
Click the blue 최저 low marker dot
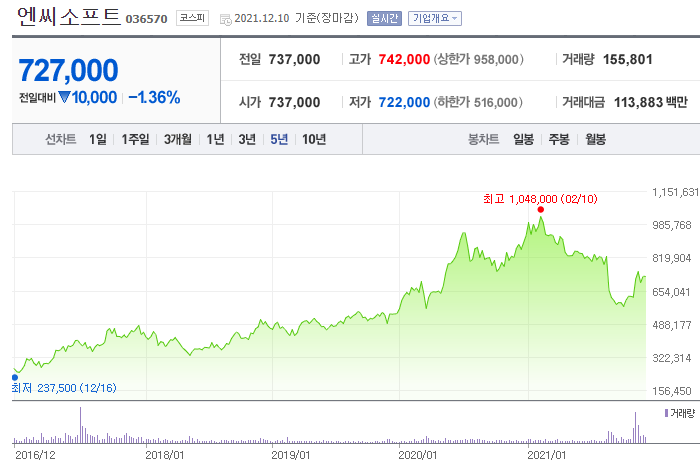click(15, 377)
